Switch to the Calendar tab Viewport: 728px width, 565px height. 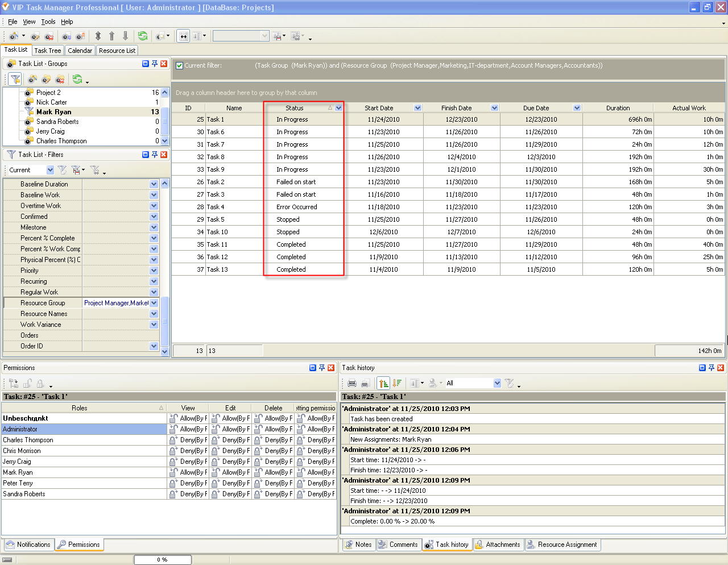(x=80, y=51)
